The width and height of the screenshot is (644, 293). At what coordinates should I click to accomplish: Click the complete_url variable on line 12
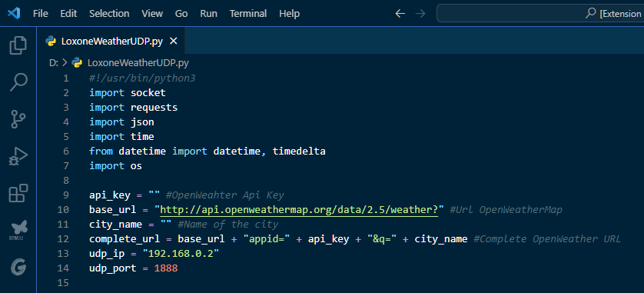tap(124, 238)
